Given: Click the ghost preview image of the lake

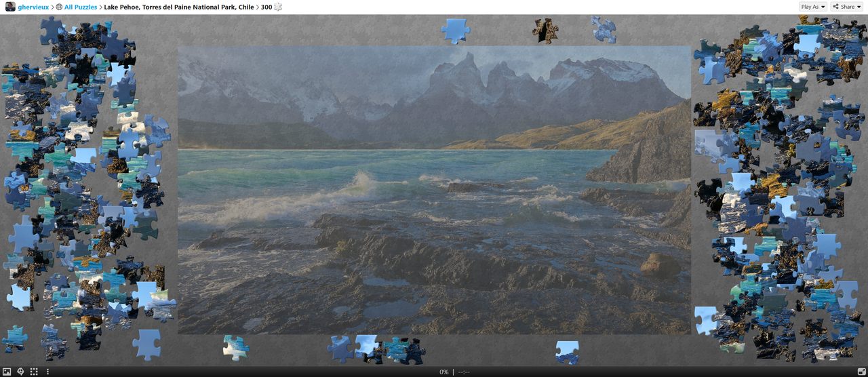Looking at the screenshot, I should pyautogui.click(x=434, y=190).
